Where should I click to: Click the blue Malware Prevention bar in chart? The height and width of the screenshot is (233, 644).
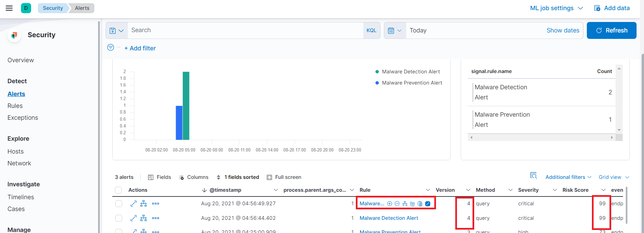coord(179,123)
